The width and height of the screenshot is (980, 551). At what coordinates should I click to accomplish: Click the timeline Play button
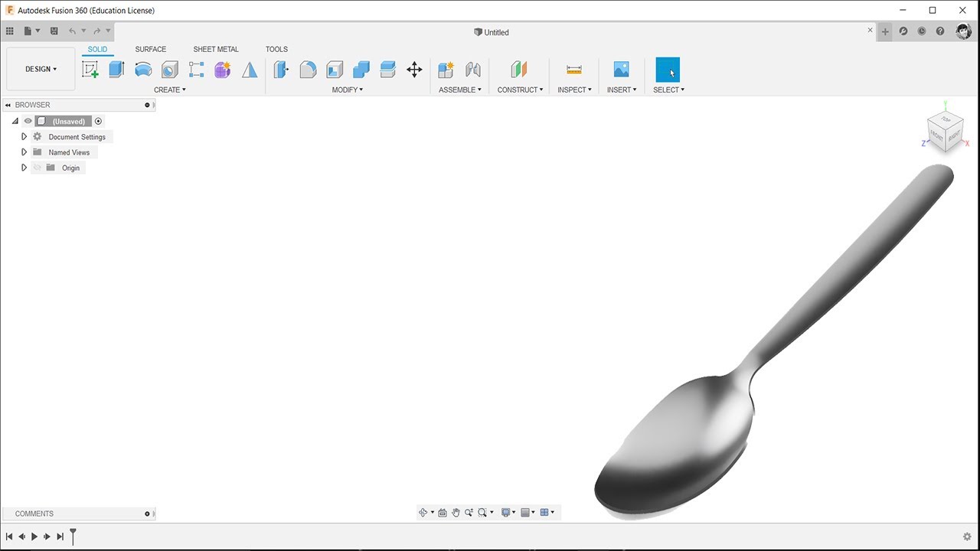[34, 536]
